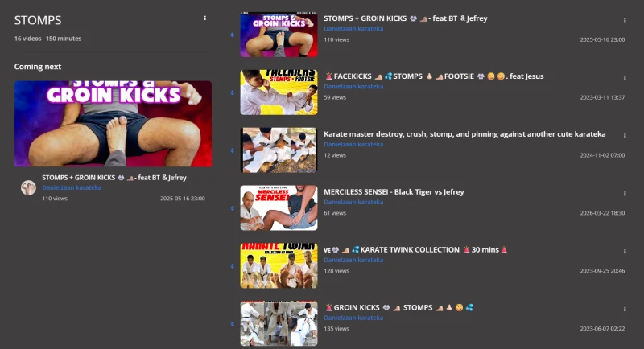Visit Danielzaan karateka channel on 135 views row
644x349 pixels.
[353, 318]
